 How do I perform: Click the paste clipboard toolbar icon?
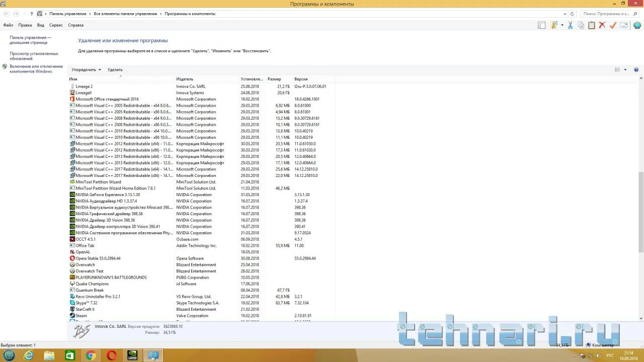(x=592, y=25)
